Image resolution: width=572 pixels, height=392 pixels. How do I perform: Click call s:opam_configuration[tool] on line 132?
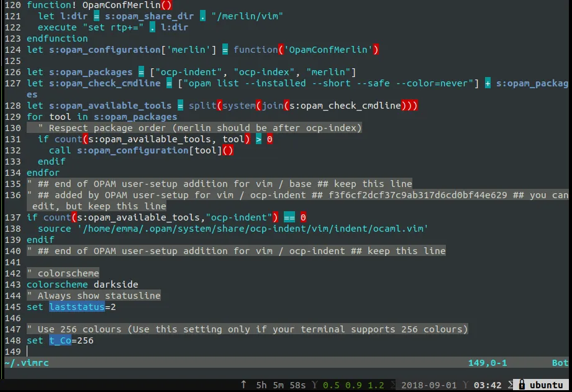(135, 150)
